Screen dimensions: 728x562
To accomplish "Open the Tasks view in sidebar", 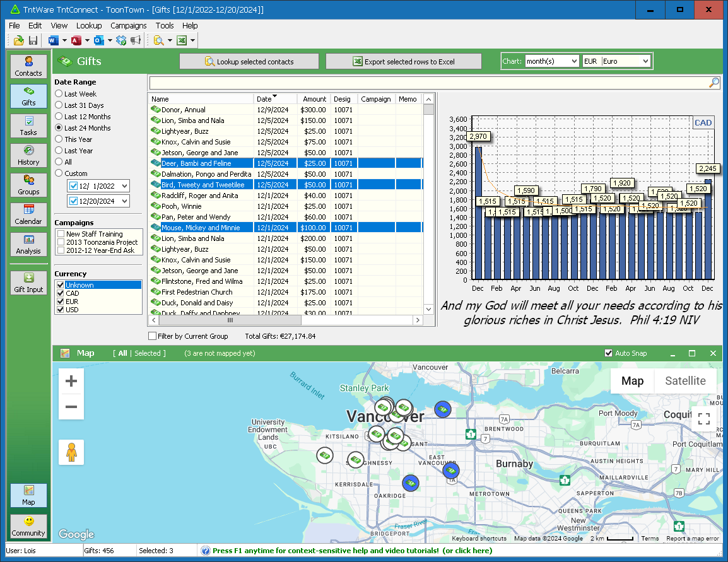I will click(x=29, y=126).
